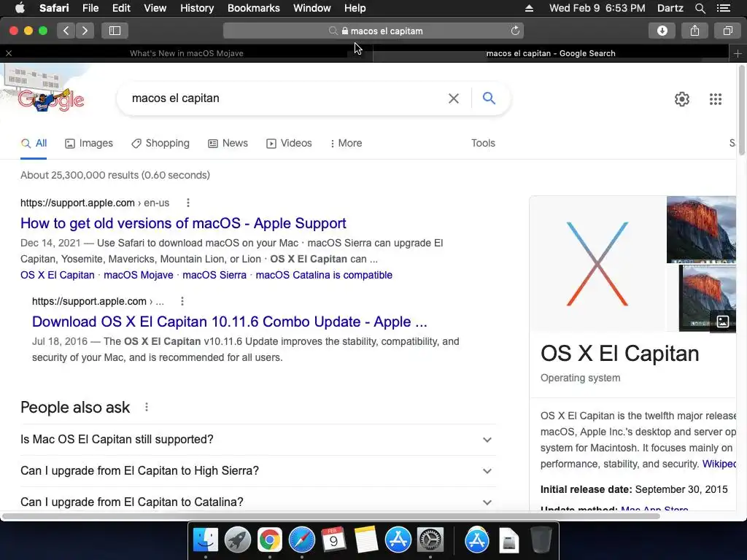Open the Bookmarks menu
The width and height of the screenshot is (747, 560).
[253, 8]
